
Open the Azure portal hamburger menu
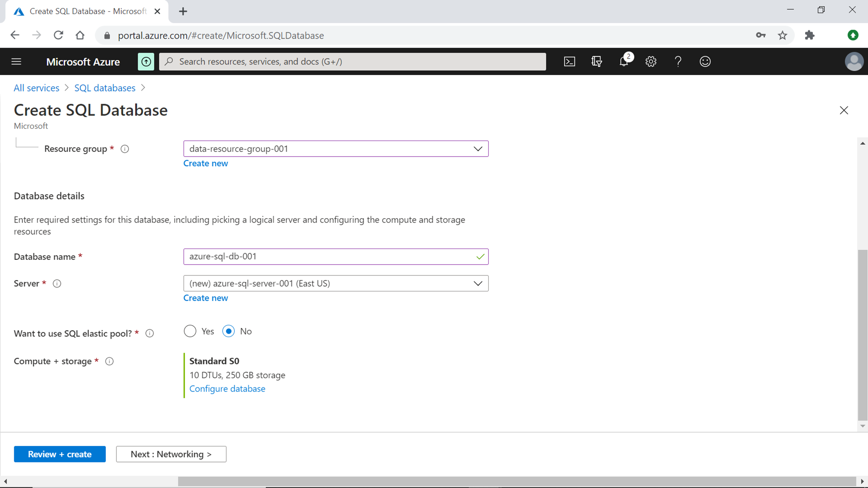(16, 62)
